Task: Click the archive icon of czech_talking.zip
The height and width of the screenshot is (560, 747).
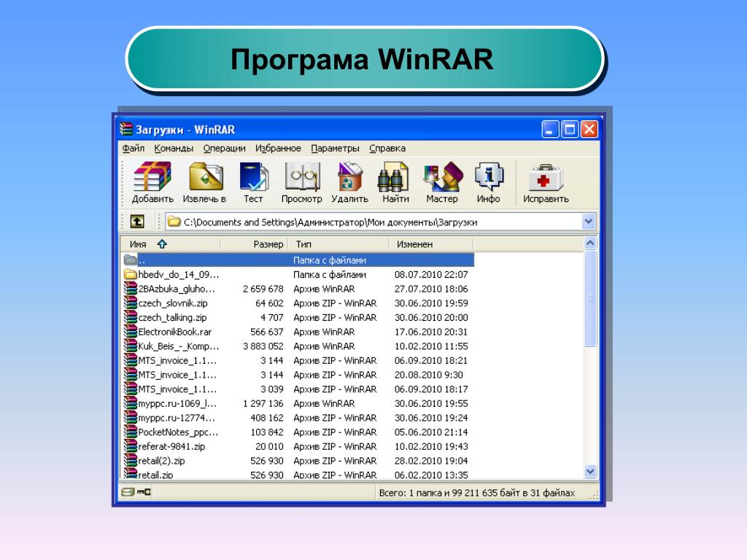Action: (130, 317)
